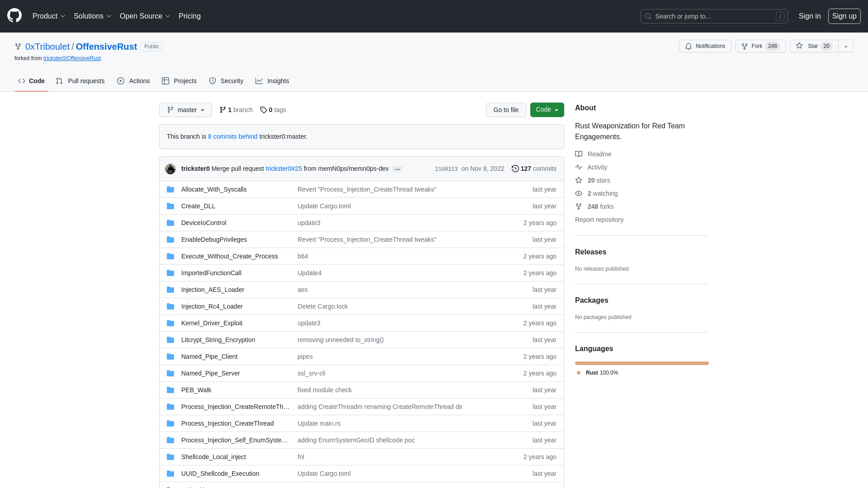This screenshot has width=868, height=488.
Task: Click Report repository link
Action: (599, 220)
